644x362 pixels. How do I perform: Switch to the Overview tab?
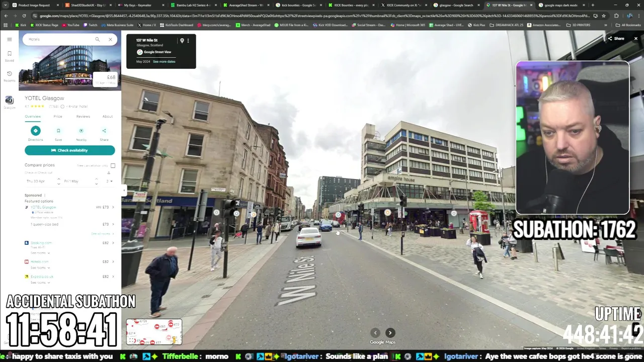pos(33,116)
